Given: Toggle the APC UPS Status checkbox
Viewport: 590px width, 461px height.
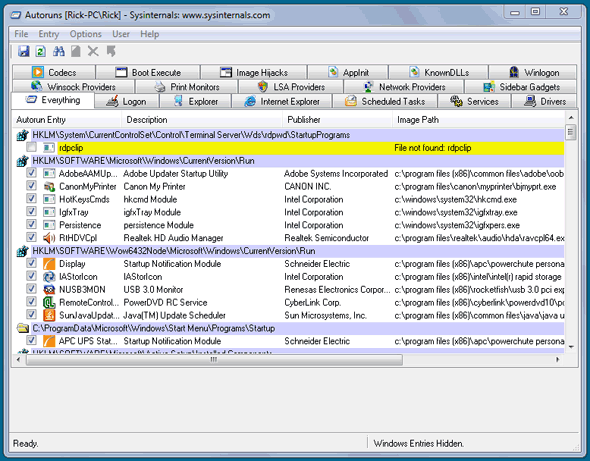Looking at the screenshot, I should pyautogui.click(x=31, y=340).
